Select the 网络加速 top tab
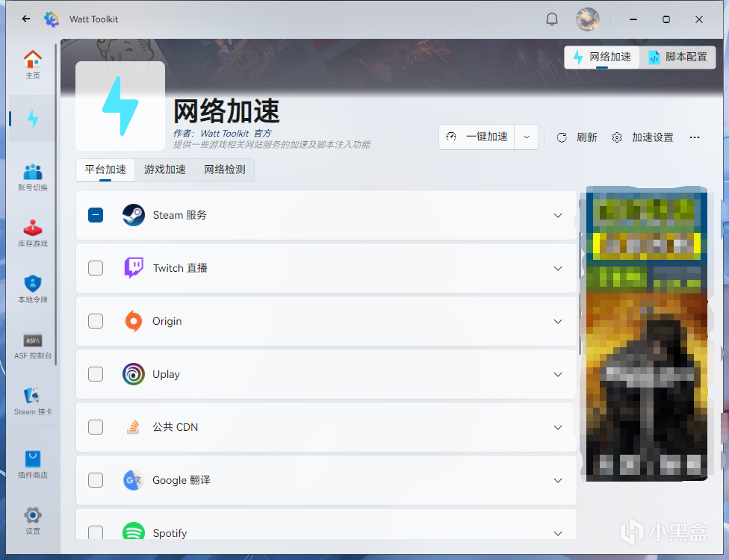The height and width of the screenshot is (560, 729). click(x=602, y=57)
